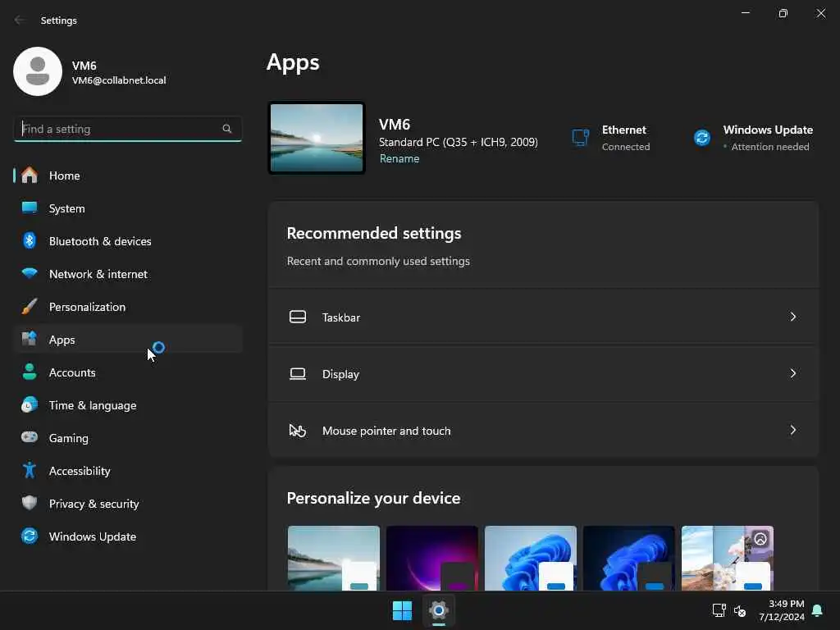Click the search magnifier icon
The height and width of the screenshot is (630, 840).
[226, 129]
